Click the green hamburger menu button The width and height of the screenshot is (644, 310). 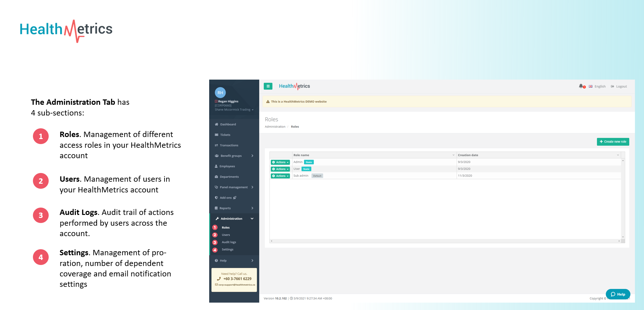pos(268,86)
